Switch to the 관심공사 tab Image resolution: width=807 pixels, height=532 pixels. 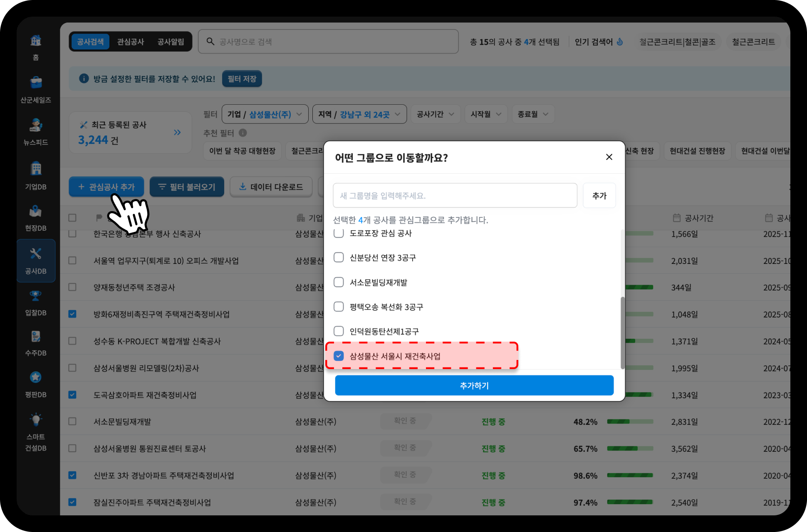130,42
